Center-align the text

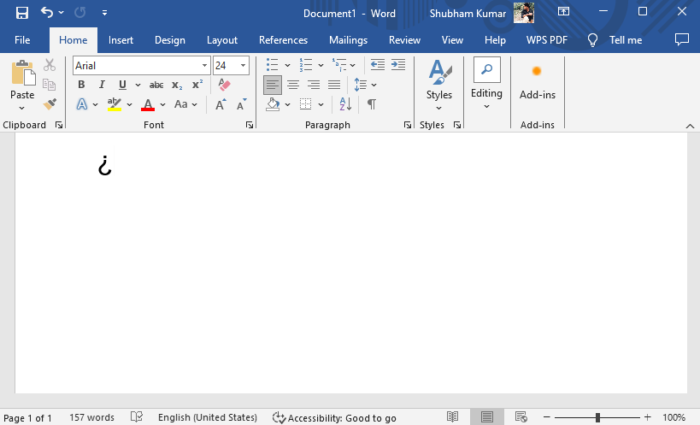[293, 85]
